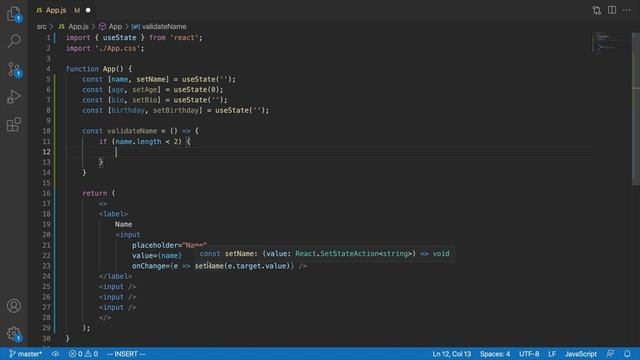This screenshot has width=640, height=360.
Task: Open the Search view in activity bar
Action: (x=14, y=41)
